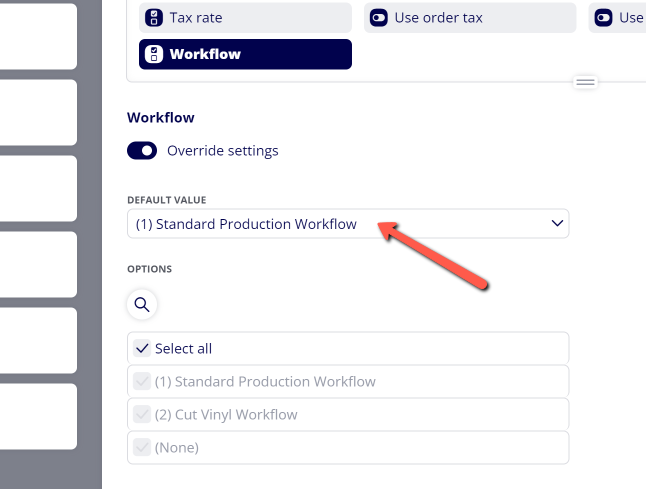The image size is (646, 489).
Task: Click the panel resize handle icon
Action: point(585,82)
